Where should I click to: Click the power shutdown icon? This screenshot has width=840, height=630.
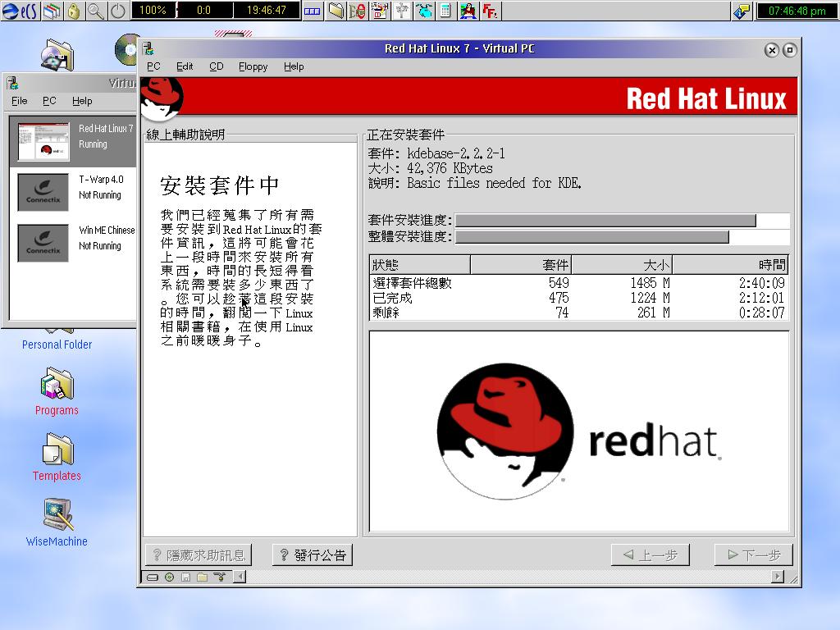pos(118,11)
